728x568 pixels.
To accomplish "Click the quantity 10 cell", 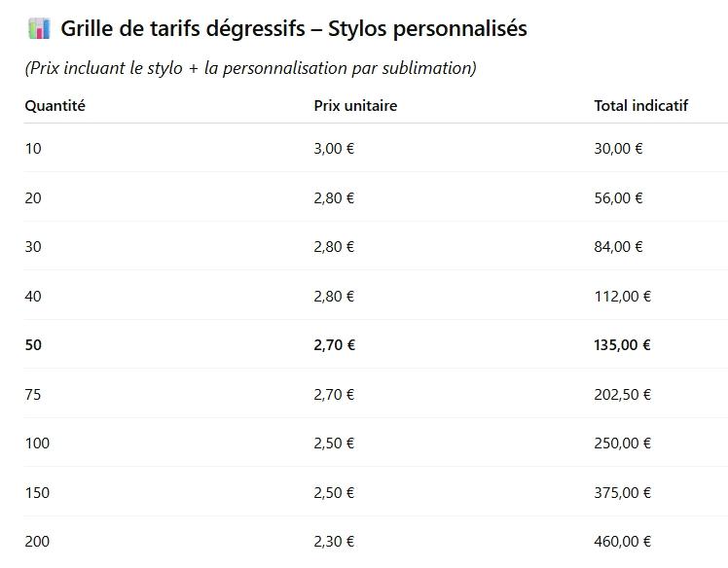I will coord(33,149).
